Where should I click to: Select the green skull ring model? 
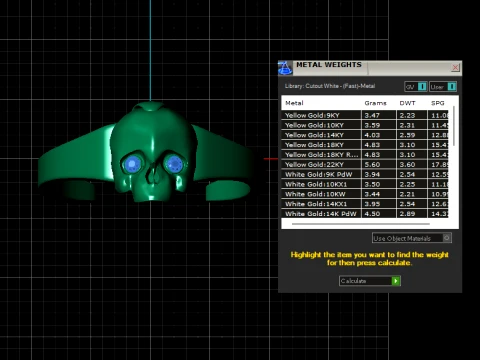147,153
